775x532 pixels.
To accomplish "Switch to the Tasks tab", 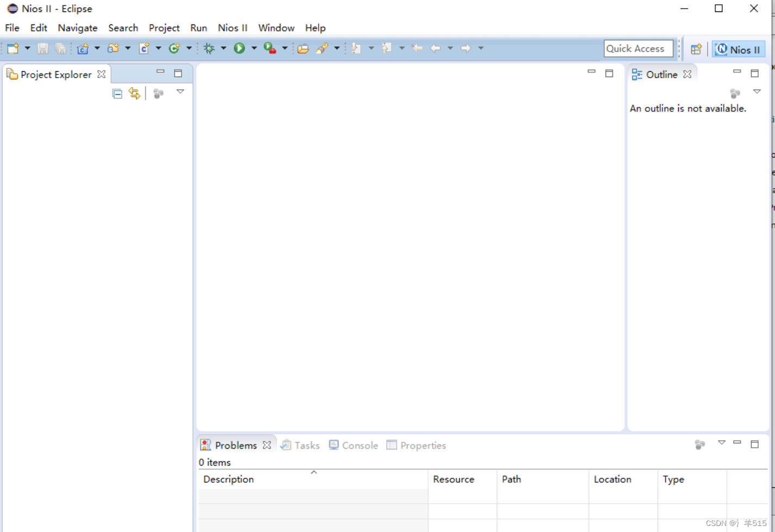I will coord(300,445).
